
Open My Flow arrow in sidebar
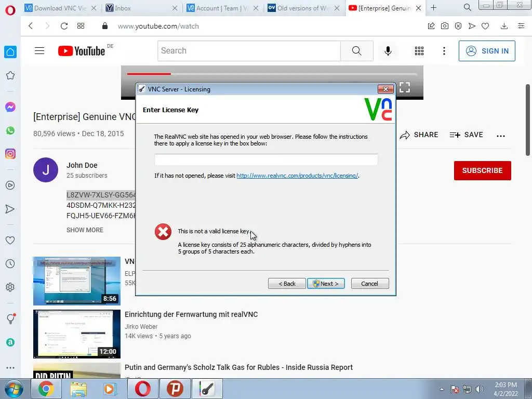[x=10, y=209]
